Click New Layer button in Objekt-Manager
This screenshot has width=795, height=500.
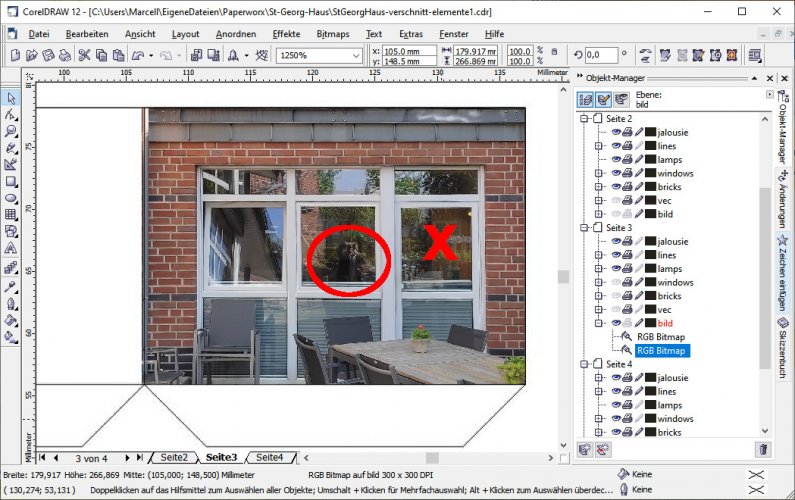[x=585, y=449]
